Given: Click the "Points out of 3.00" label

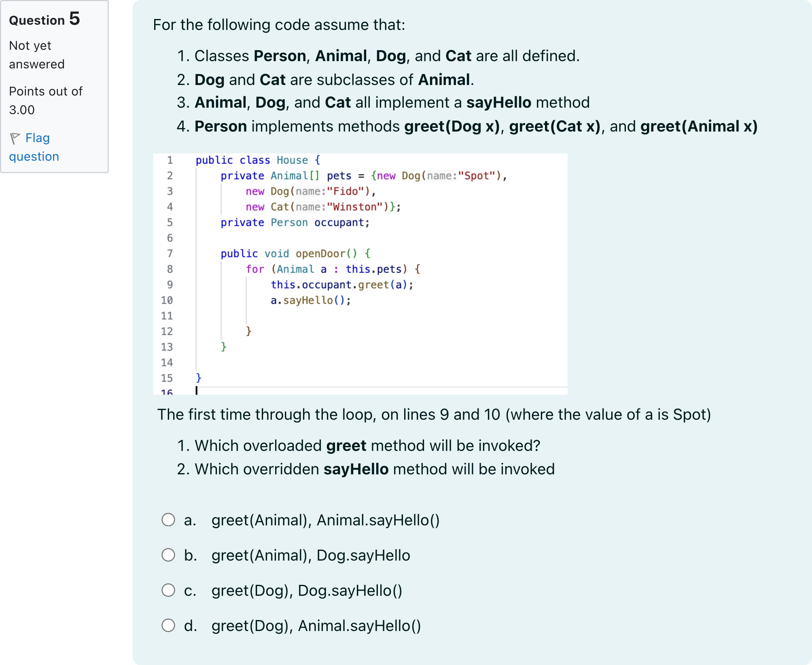Looking at the screenshot, I should [45, 100].
